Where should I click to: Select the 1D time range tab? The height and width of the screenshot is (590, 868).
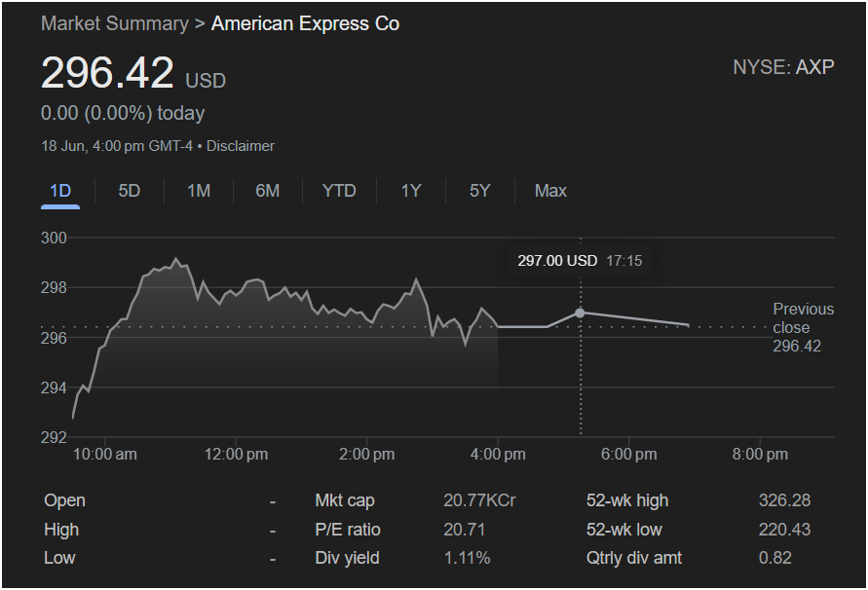[60, 191]
